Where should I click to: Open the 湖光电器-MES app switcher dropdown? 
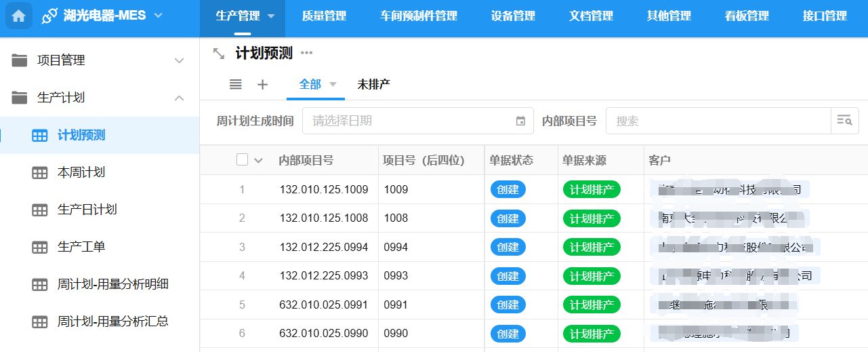[158, 16]
